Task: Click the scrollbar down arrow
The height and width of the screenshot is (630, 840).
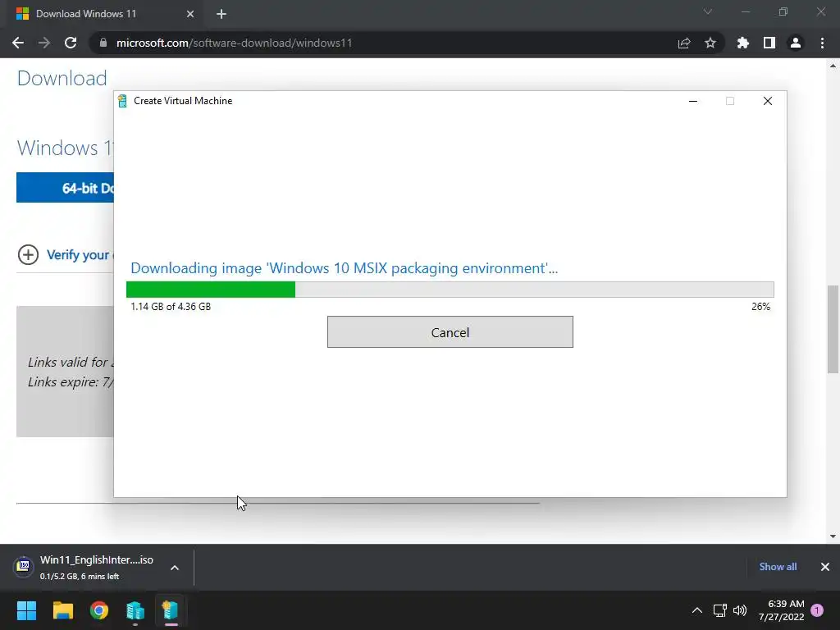Action: pyautogui.click(x=833, y=536)
